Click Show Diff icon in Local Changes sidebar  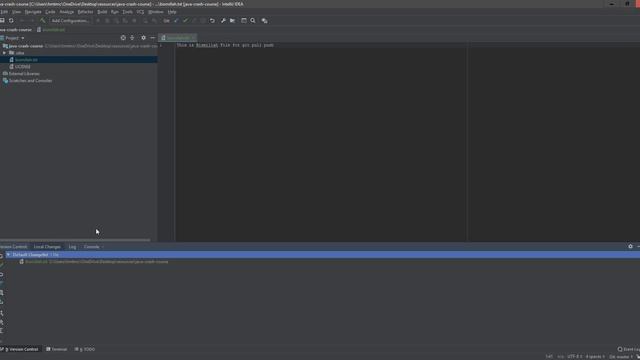click(x=2, y=283)
